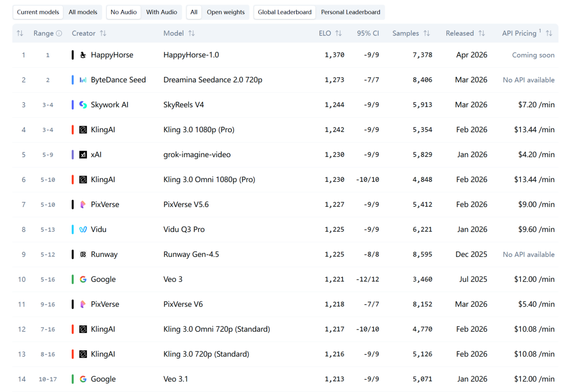Select the Global Leaderboard tab
586x392 pixels.
(284, 12)
